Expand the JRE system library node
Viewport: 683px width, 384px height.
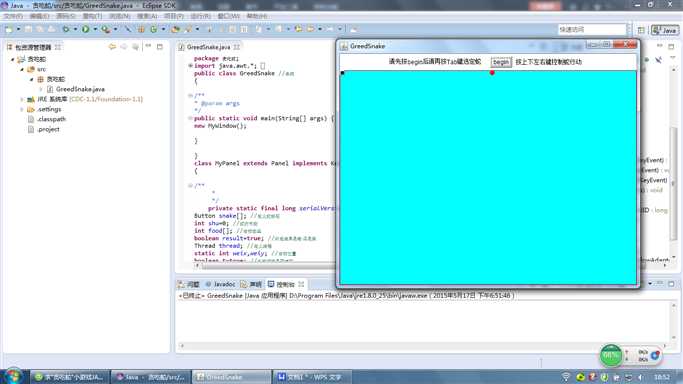click(x=22, y=99)
